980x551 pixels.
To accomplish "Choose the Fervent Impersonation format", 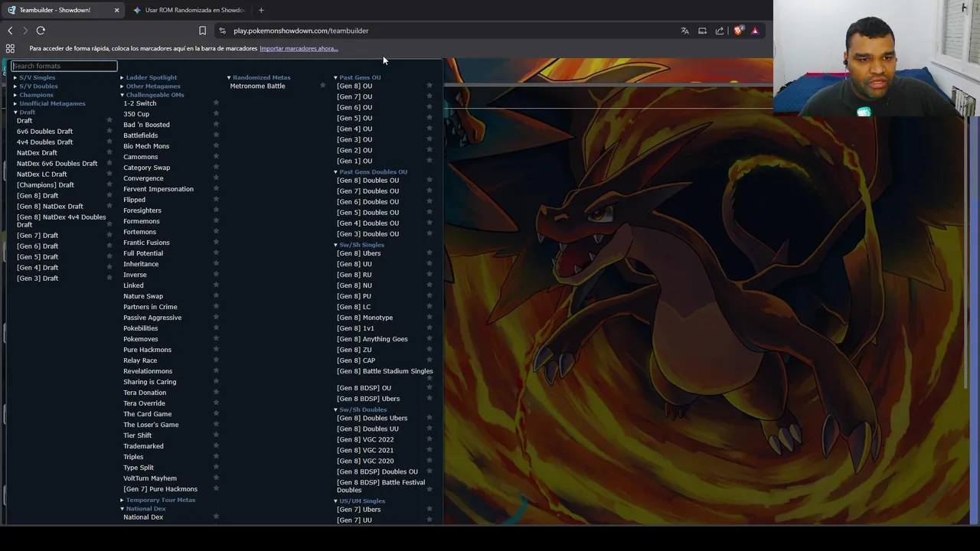I will [158, 189].
